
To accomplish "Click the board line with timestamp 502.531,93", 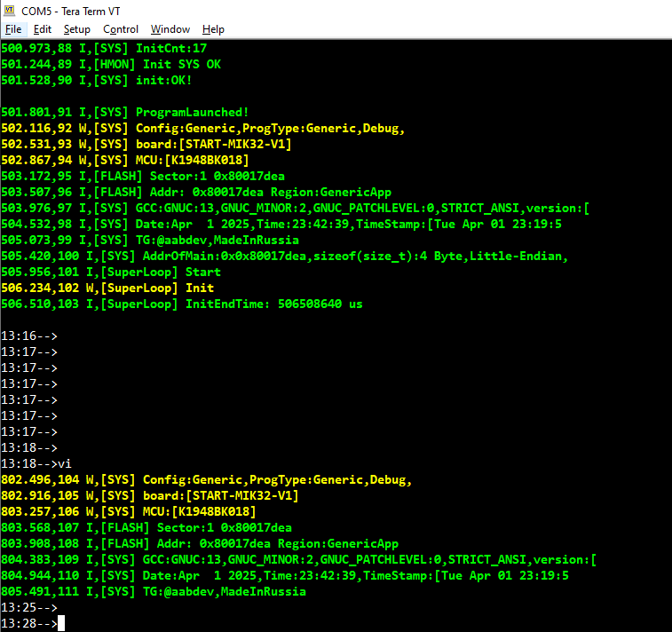I will [146, 144].
